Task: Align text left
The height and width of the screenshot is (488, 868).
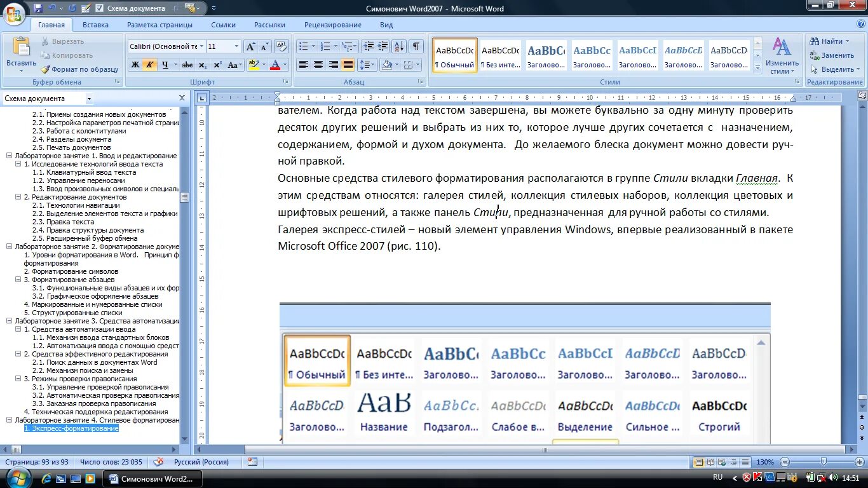Action: pos(304,65)
